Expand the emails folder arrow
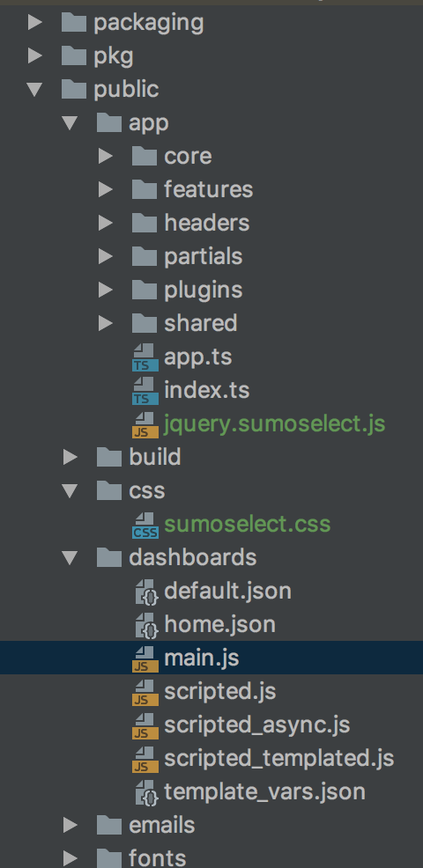The width and height of the screenshot is (423, 868). [x=70, y=826]
